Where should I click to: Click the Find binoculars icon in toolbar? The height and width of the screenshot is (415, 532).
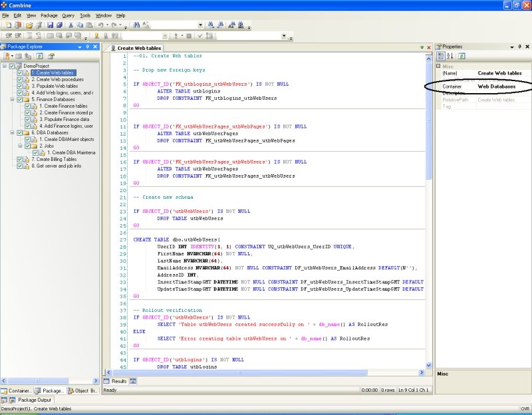click(136, 25)
